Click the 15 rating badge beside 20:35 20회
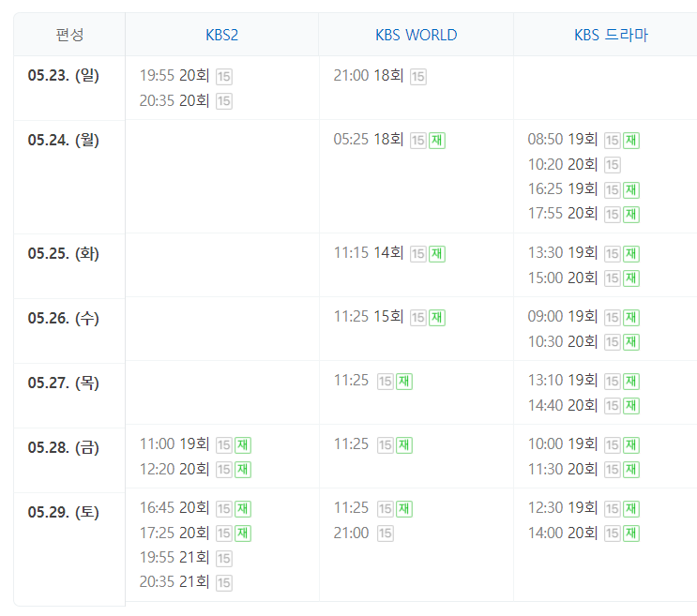Viewport: 697px width, 616px height. (224, 101)
